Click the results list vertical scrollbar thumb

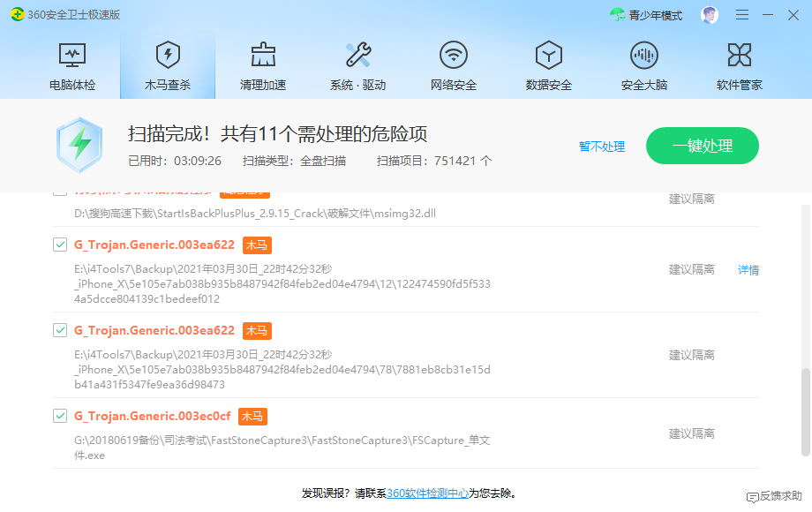point(805,412)
